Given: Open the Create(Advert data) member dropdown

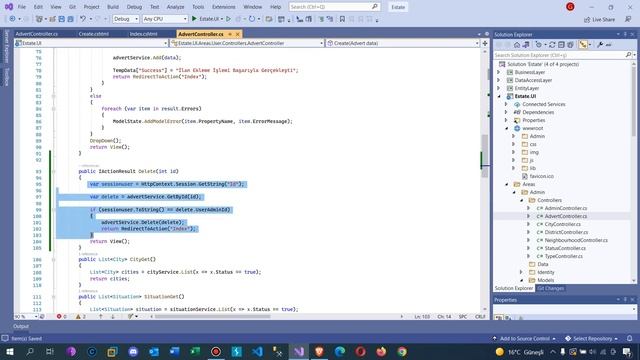Looking at the screenshot, I should [402, 43].
